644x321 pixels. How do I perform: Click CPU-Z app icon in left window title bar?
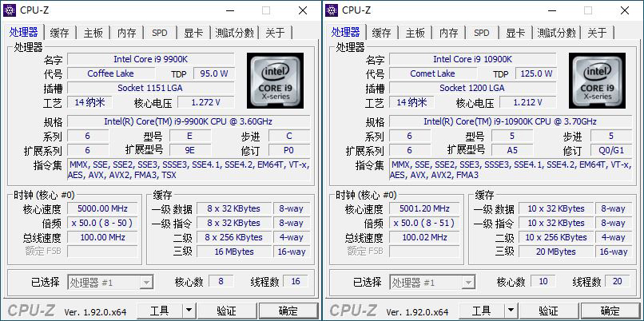click(x=10, y=10)
